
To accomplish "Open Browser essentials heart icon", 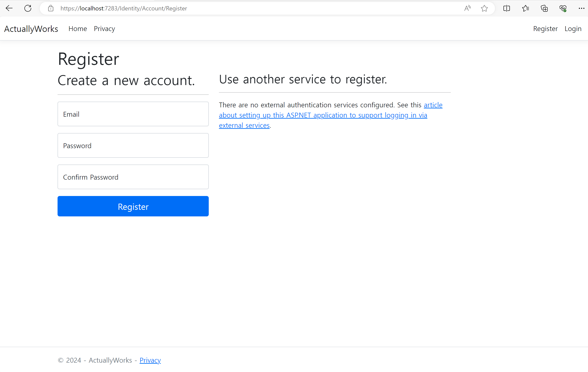I will click(x=563, y=8).
